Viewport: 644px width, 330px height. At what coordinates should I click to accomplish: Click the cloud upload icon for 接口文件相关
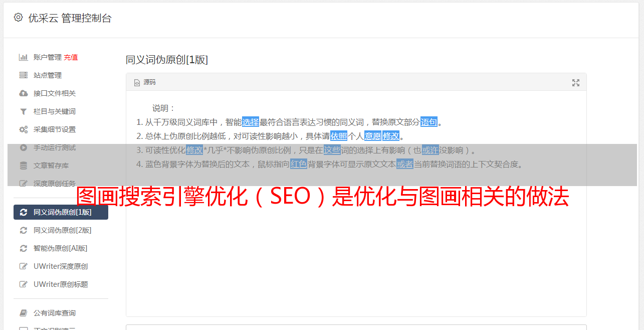(23, 93)
